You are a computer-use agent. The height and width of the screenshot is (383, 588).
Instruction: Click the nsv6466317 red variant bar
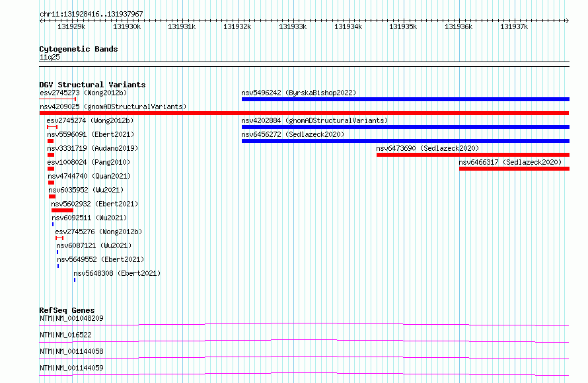tap(514, 169)
